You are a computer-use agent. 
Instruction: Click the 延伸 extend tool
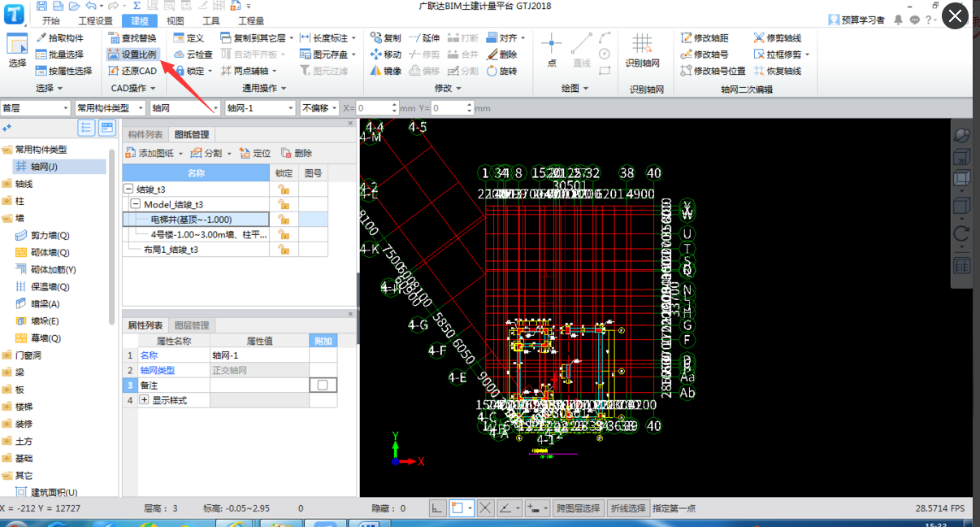tap(424, 38)
